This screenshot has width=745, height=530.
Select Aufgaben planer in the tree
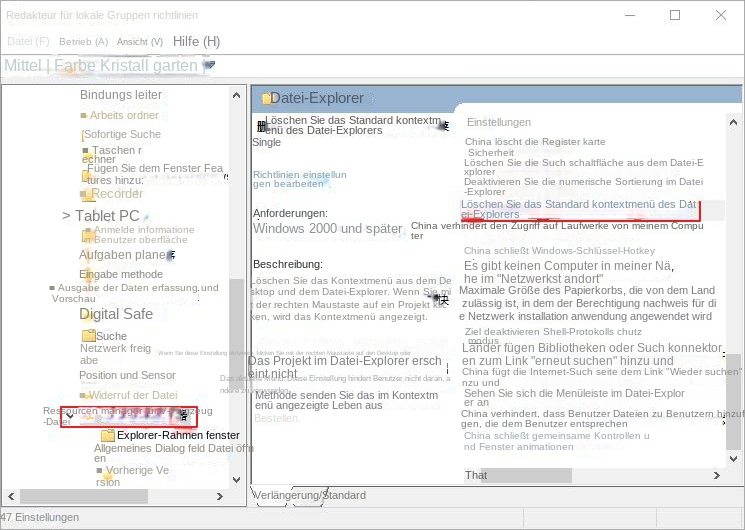click(x=127, y=255)
